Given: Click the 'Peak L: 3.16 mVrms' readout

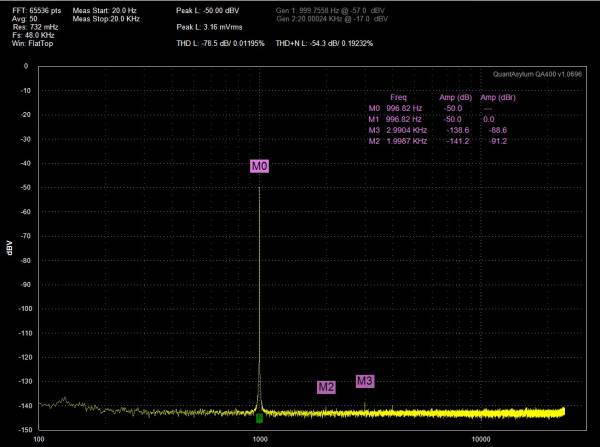Looking at the screenshot, I should point(209,27).
